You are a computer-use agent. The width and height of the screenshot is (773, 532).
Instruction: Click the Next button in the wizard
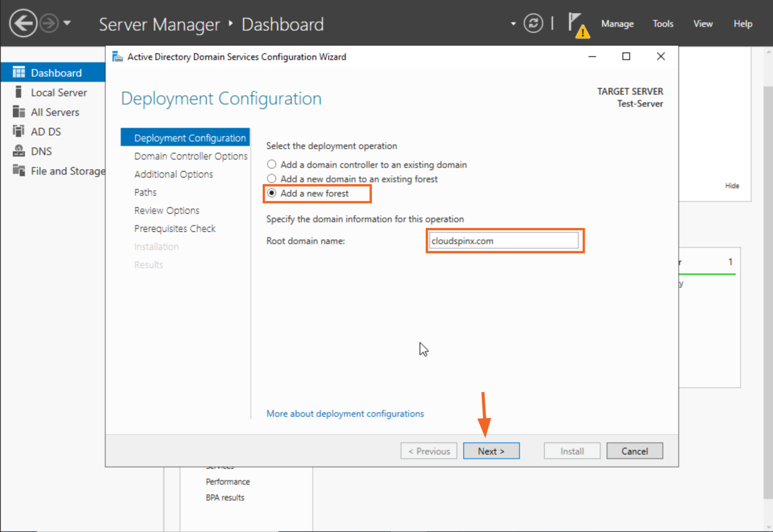pos(491,451)
